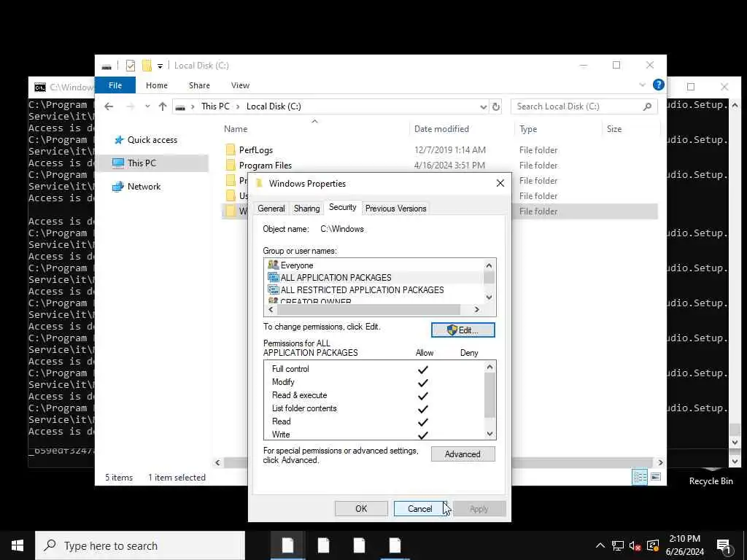The width and height of the screenshot is (747, 560).
Task: Open the Sharing tab in Windows Properties
Action: coord(306,209)
